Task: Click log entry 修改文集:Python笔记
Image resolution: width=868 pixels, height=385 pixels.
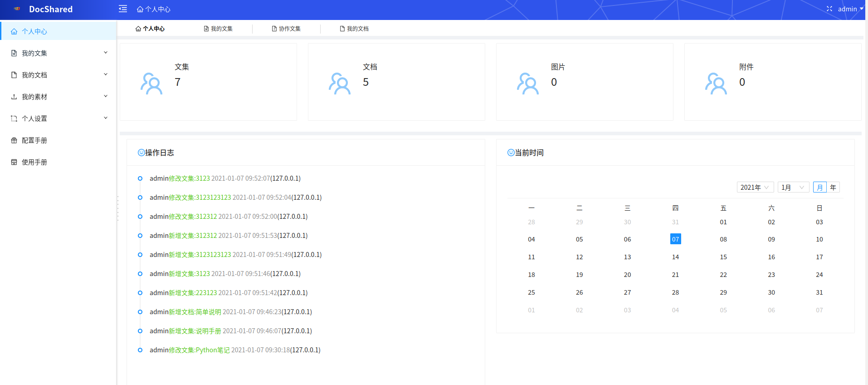Action: coord(235,350)
